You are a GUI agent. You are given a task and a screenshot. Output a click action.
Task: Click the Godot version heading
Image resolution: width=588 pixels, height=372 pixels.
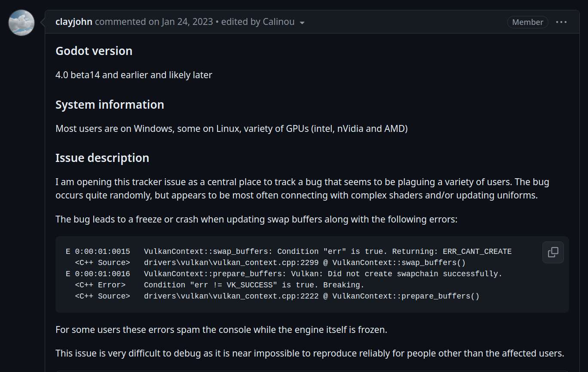tap(94, 51)
